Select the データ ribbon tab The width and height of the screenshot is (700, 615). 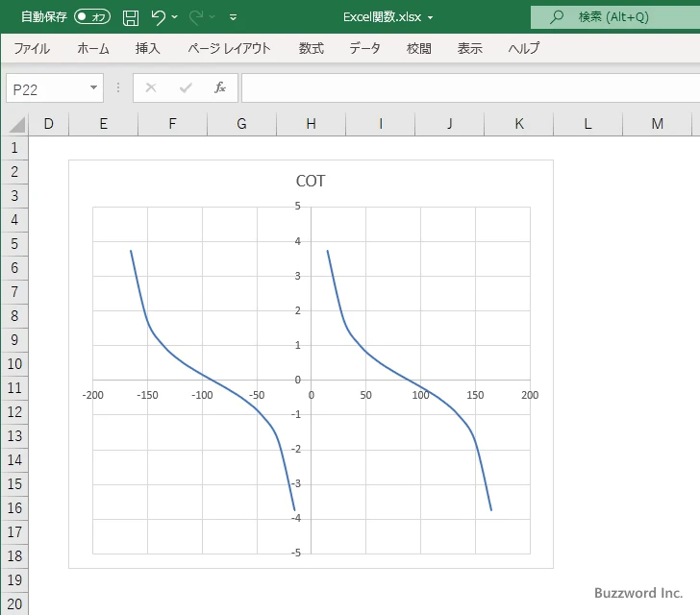point(364,48)
